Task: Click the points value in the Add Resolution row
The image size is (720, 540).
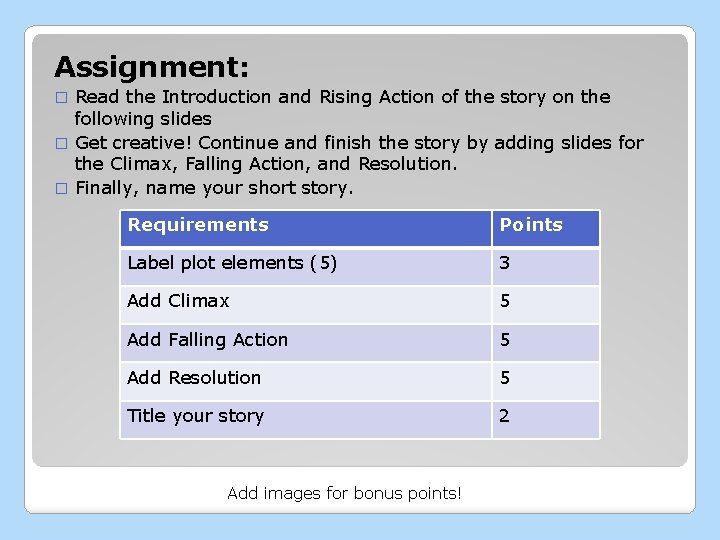Action: (x=545, y=379)
